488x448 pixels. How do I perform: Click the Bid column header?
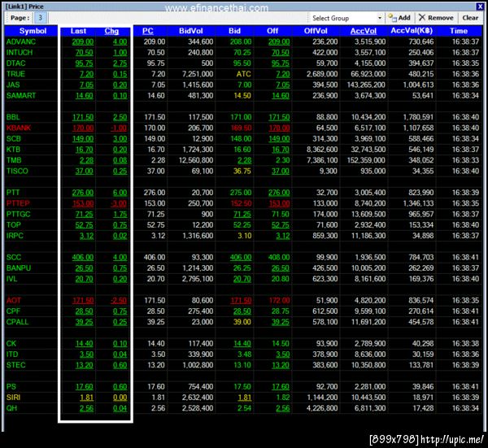234,31
